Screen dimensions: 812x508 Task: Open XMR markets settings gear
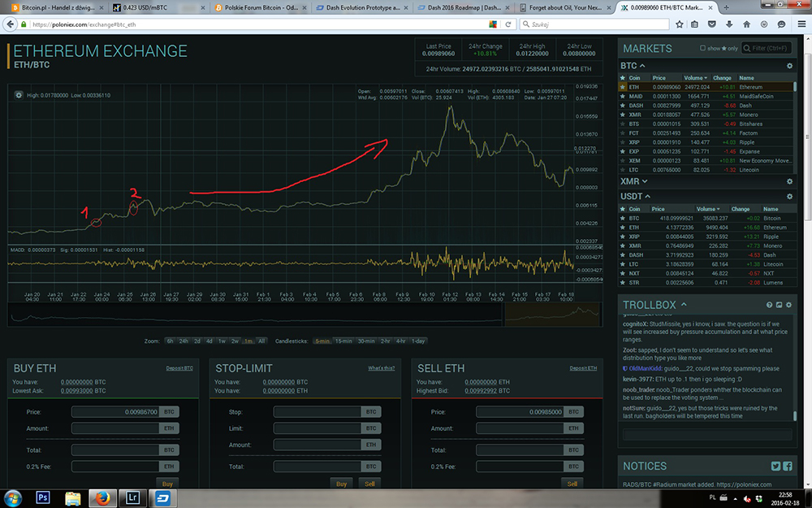789,181
